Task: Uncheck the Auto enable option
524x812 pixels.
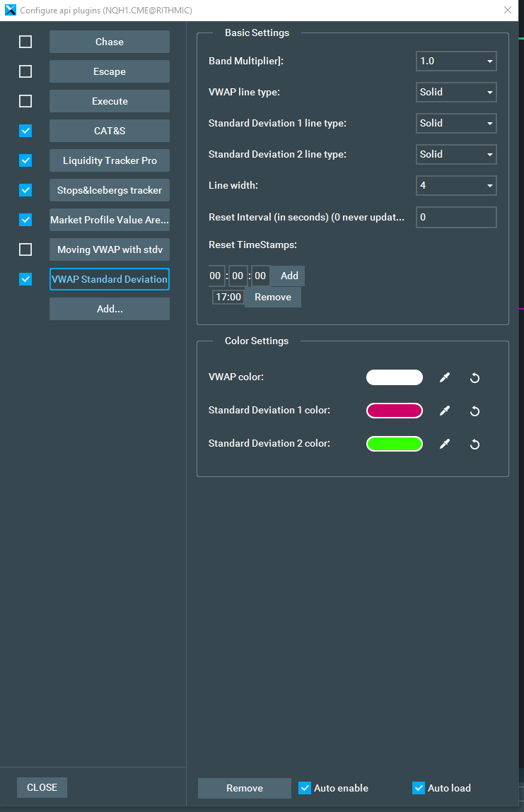Action: 305,787
